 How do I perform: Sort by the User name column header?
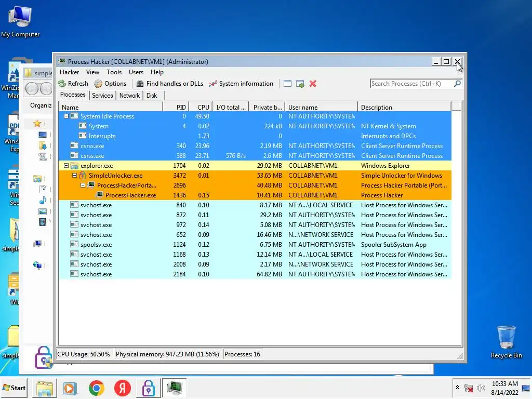321,107
